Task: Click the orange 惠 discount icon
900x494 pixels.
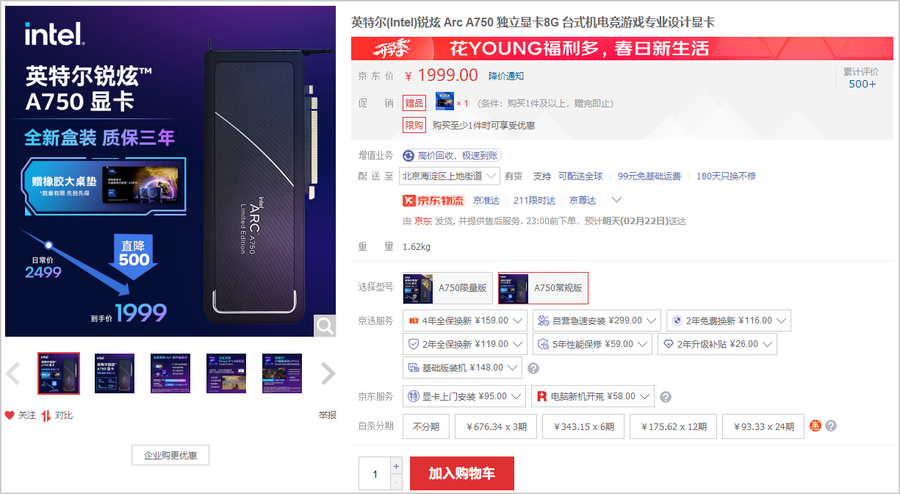Action: (815, 426)
